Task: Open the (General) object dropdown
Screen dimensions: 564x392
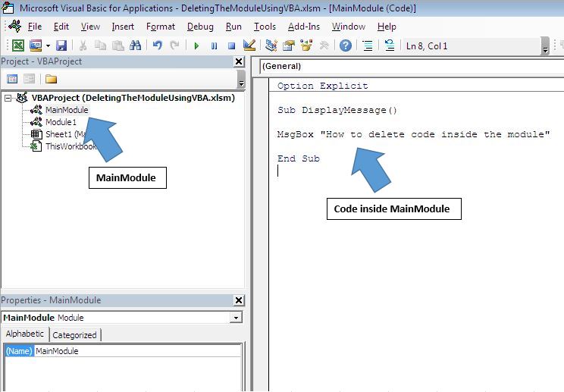Action: click(x=412, y=66)
